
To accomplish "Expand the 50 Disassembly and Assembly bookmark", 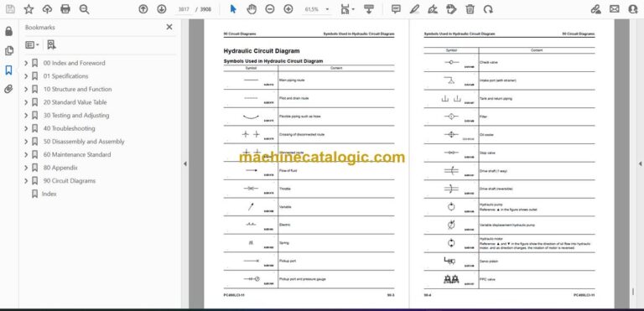I will point(26,142).
